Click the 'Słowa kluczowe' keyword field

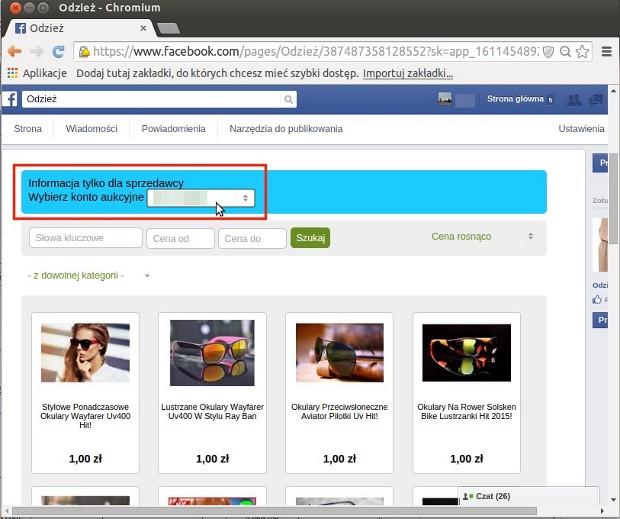coord(87,238)
